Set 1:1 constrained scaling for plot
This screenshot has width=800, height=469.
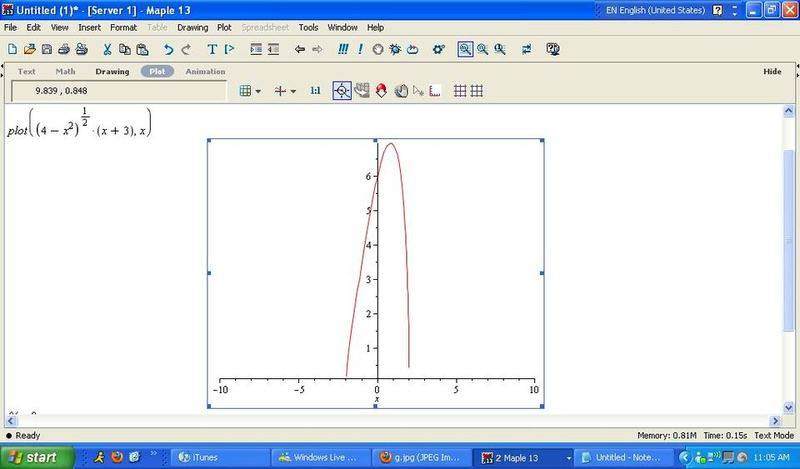[x=315, y=91]
